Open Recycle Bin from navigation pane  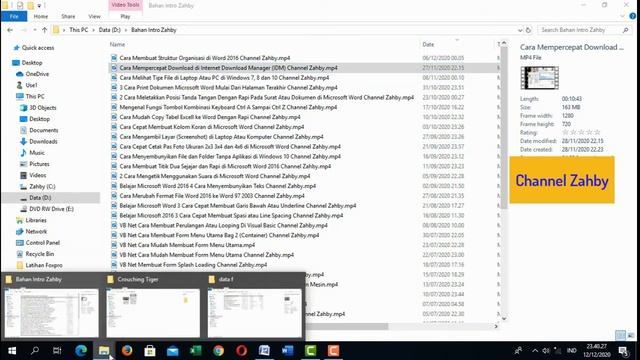[x=40, y=254]
